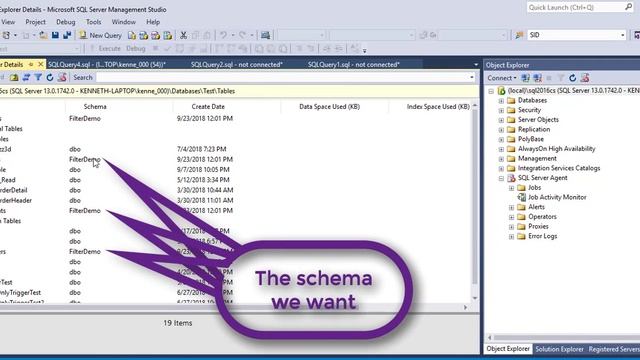The image size is (640, 360).
Task: Click the Analysis Services DMX Query icon
Action: tap(155, 36)
